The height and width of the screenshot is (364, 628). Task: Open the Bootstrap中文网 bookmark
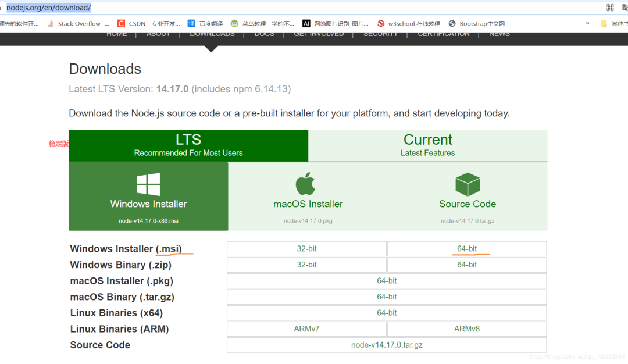[477, 24]
